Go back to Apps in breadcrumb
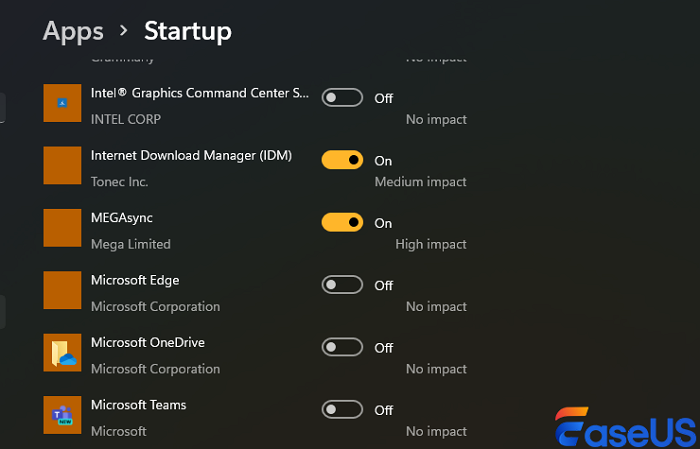The image size is (700, 449). 73,32
